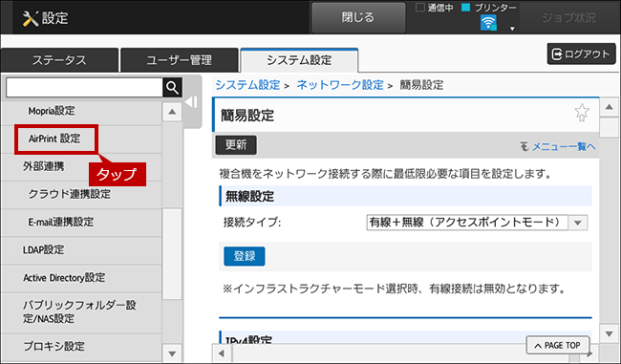The image size is (621, 364).
Task: Open Mopria設定 in the sidebar
Action: tap(81, 111)
